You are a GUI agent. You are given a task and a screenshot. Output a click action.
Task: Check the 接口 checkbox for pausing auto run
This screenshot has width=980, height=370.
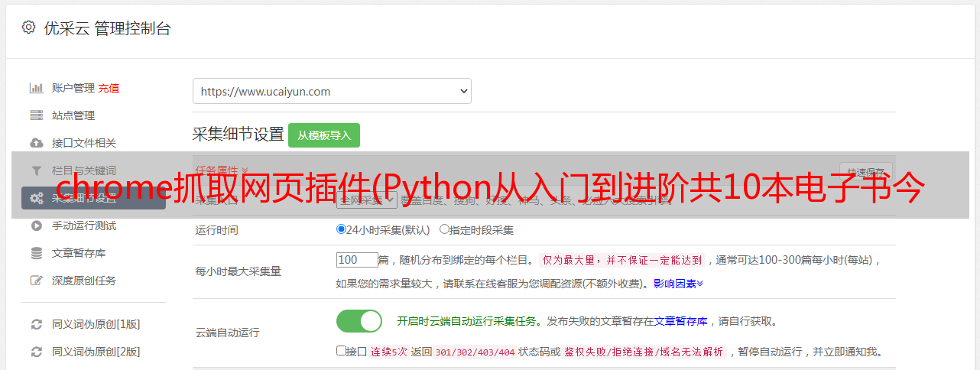tap(341, 351)
